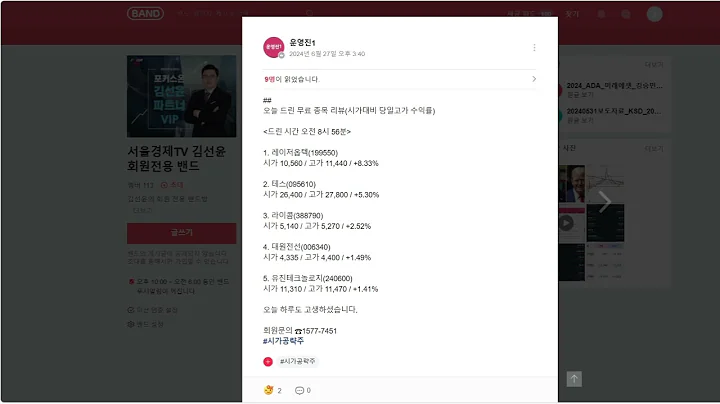720x404 pixels.
Task: Open the profile avatar in the header
Action: [x=654, y=14]
